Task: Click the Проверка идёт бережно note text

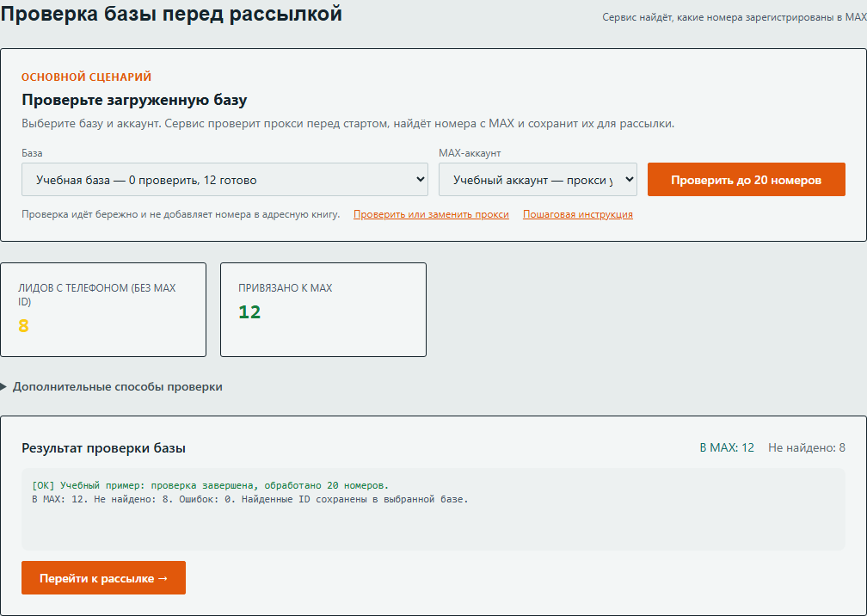Action: (x=181, y=214)
